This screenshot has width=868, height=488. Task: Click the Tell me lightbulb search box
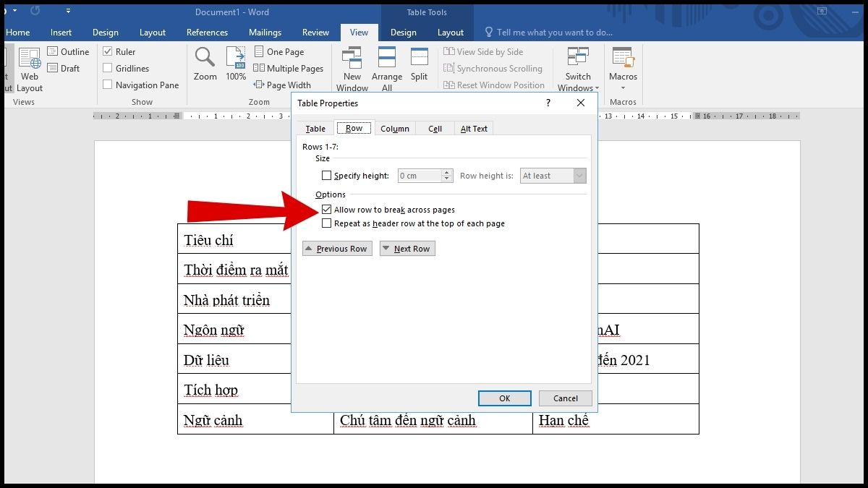[x=550, y=33]
